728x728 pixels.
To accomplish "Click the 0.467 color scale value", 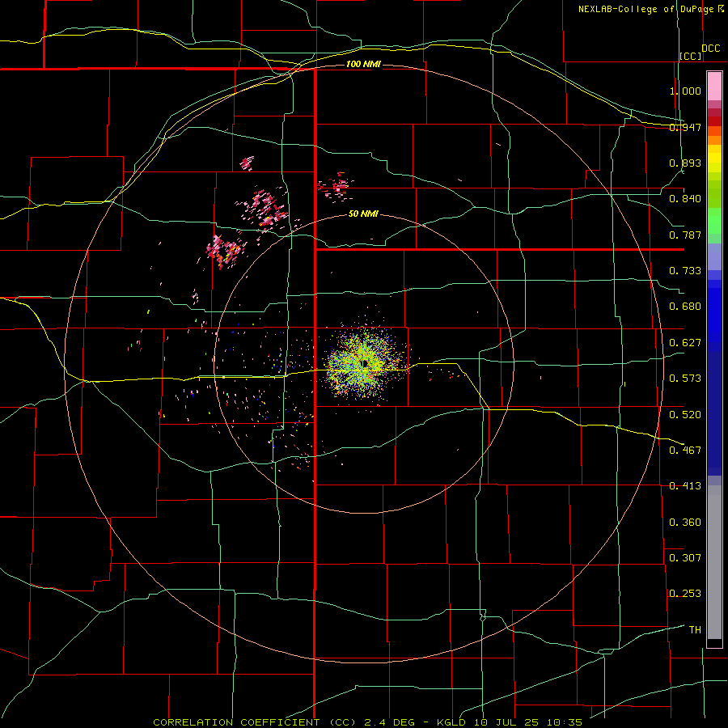I will [x=685, y=450].
